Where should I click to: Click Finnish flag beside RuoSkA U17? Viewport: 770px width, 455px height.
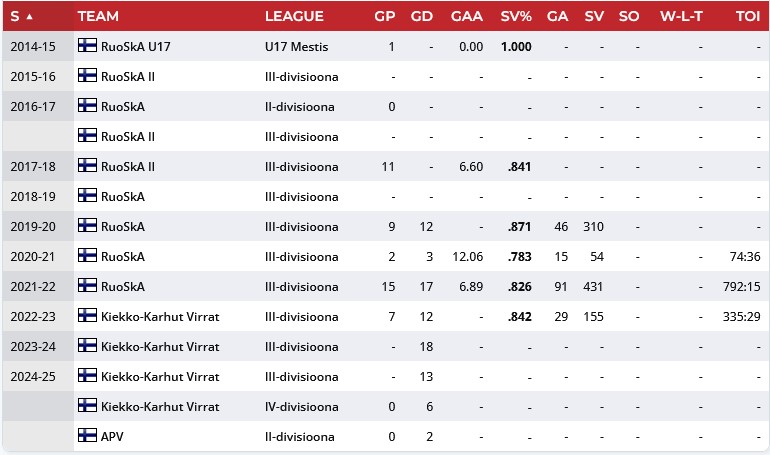click(x=87, y=46)
